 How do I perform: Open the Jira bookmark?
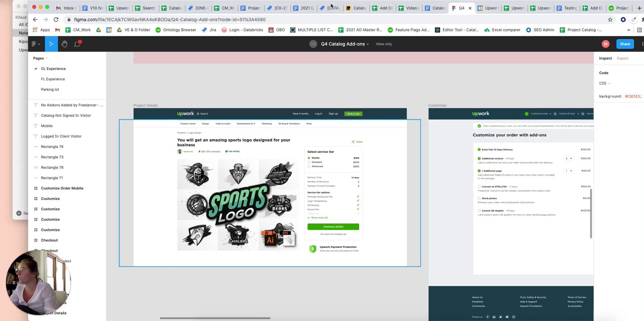pos(209,30)
